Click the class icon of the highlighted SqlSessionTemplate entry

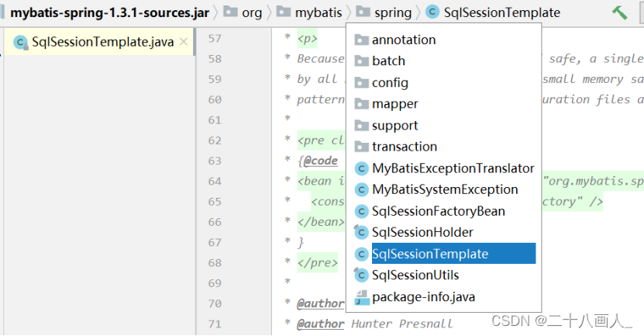(361, 255)
